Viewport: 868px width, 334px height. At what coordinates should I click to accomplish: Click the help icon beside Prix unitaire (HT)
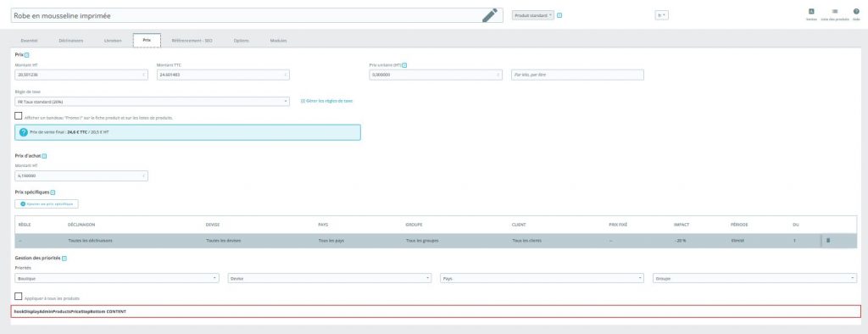tap(404, 64)
